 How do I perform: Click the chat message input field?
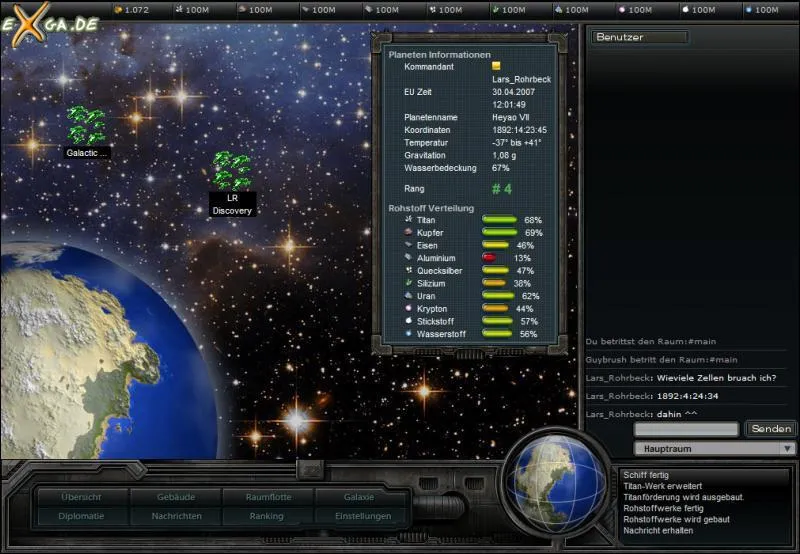coord(686,430)
